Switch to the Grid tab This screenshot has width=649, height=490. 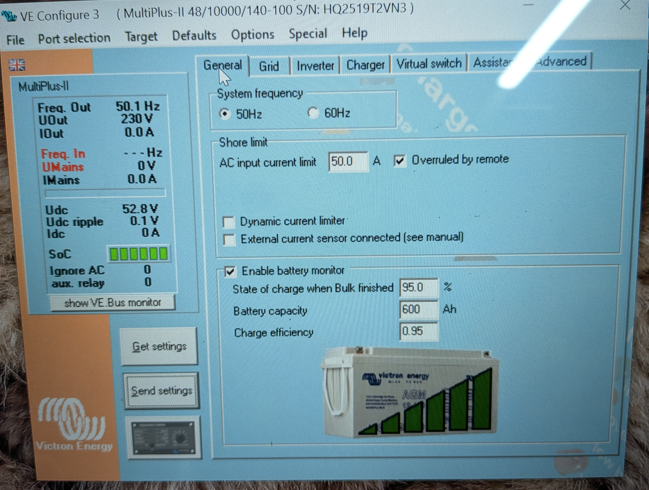coord(269,66)
